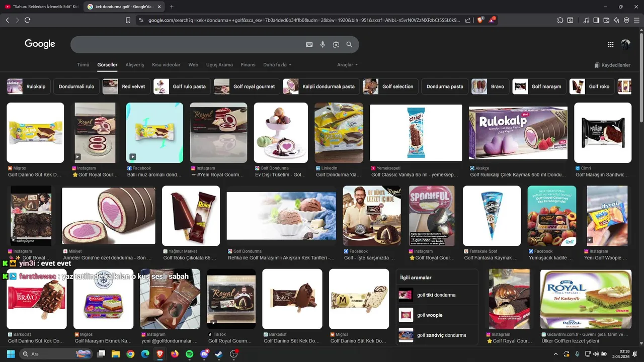The width and height of the screenshot is (644, 362).
Task: Click the Google logo
Action: tap(40, 44)
